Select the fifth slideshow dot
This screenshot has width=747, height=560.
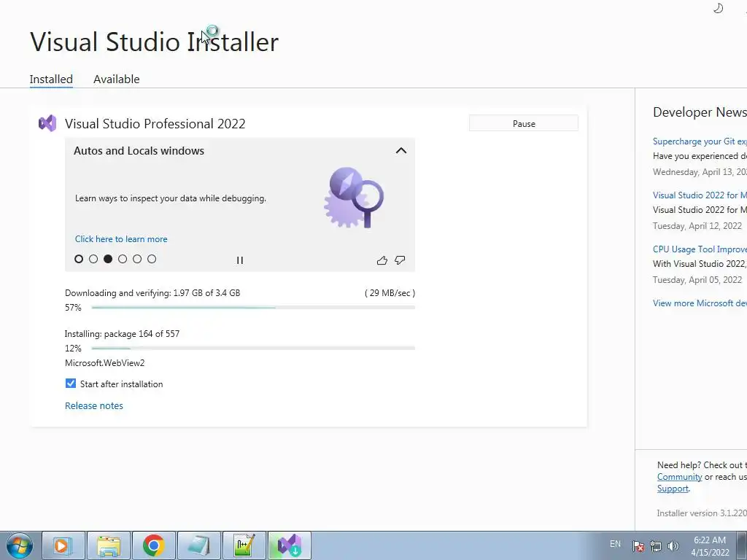tap(137, 259)
